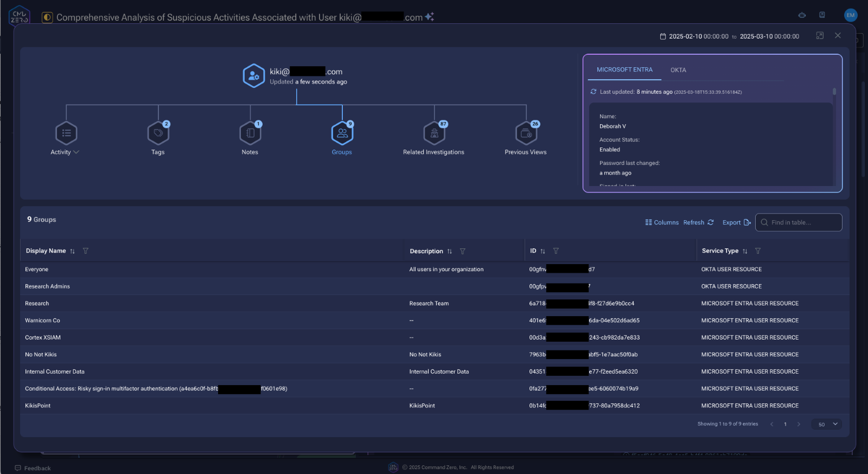Go to previous page of entries
Image resolution: width=868 pixels, height=474 pixels.
coord(771,424)
